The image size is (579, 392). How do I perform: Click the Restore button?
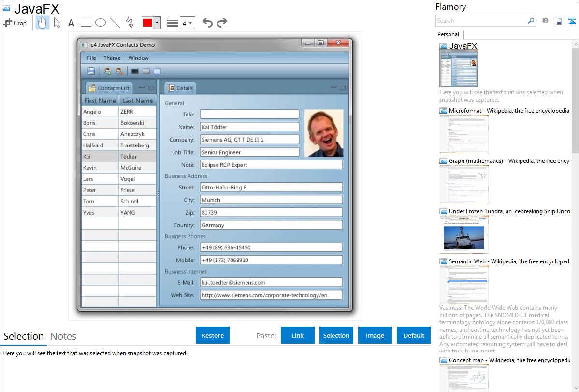click(x=213, y=335)
